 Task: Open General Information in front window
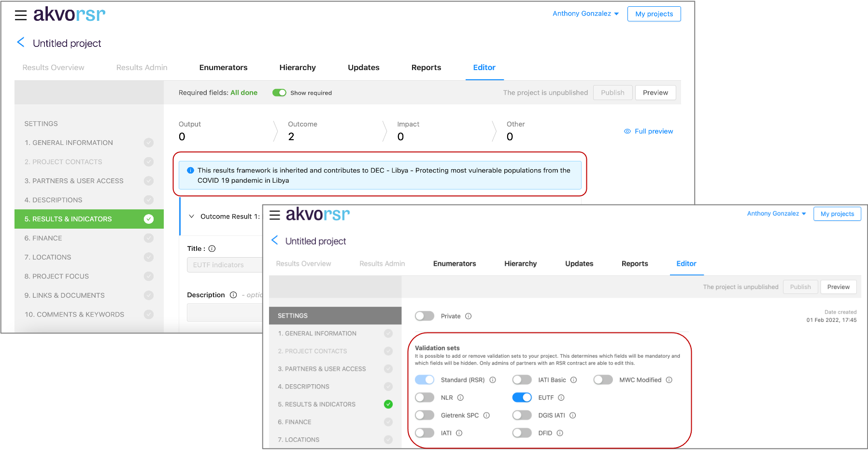(x=335, y=333)
